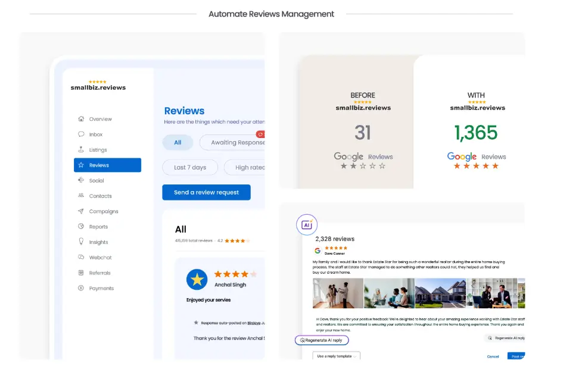Click the 2,328 reviews text

tap(335, 239)
